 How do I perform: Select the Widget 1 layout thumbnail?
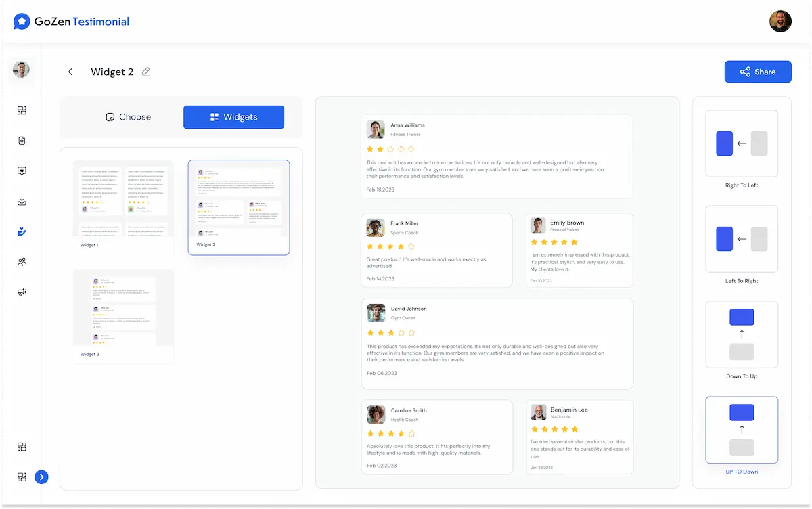click(x=123, y=207)
